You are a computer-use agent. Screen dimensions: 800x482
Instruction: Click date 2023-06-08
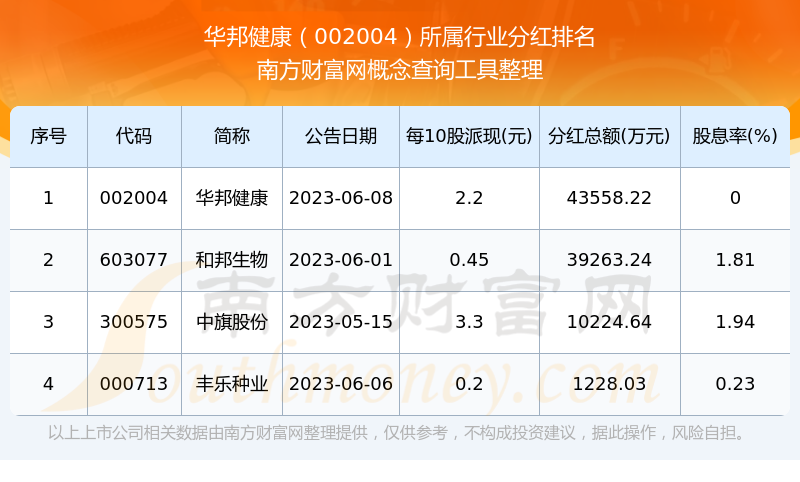point(341,198)
